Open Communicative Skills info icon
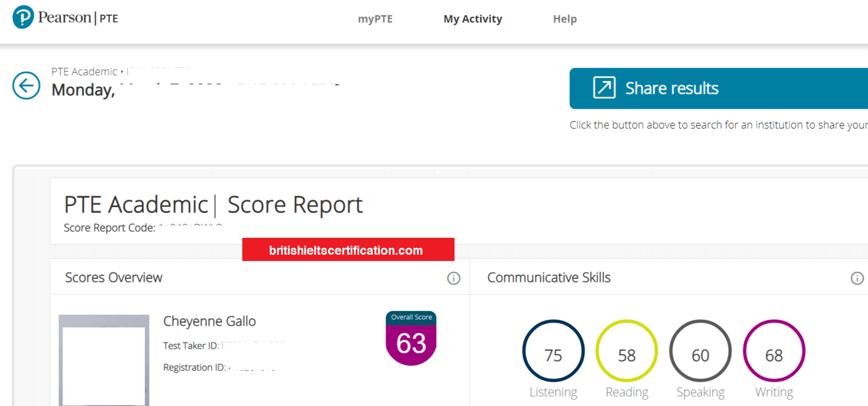This screenshot has width=868, height=406. click(x=857, y=278)
